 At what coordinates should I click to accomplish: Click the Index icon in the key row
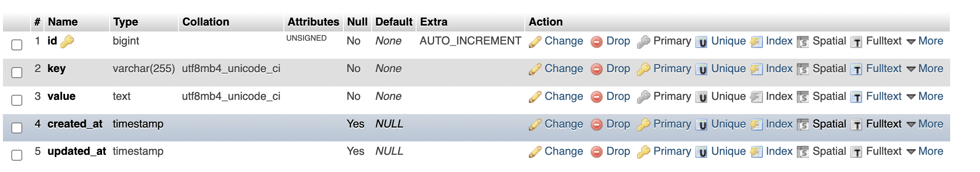pos(756,69)
